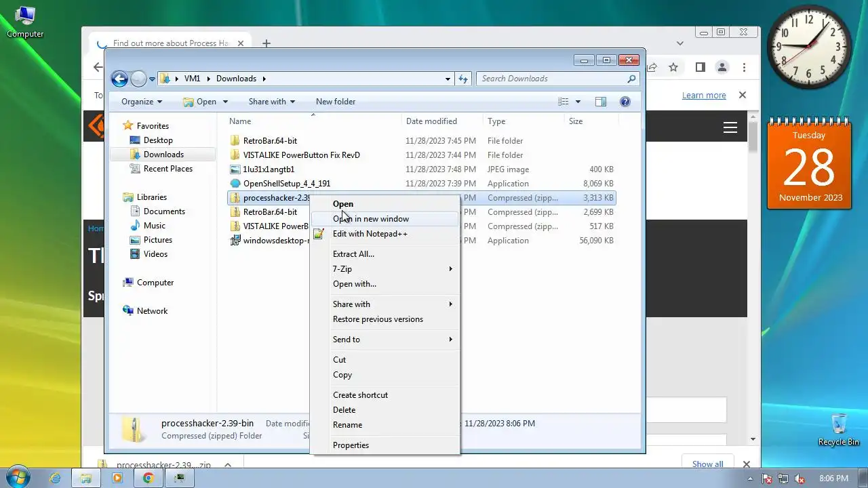Screen dimensions: 868x488
Task: Select the RetroBar.64-bit zipped folder icon
Action: pyautogui.click(x=235, y=212)
